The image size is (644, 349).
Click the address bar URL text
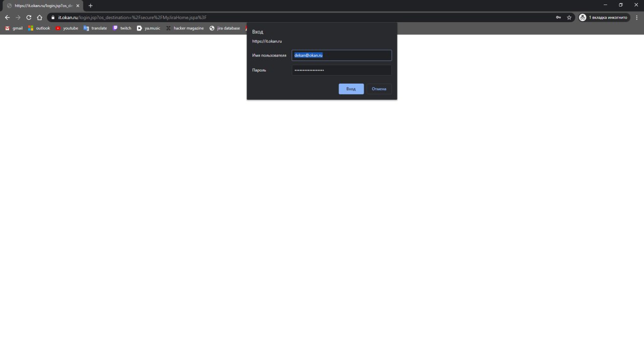pyautogui.click(x=132, y=17)
